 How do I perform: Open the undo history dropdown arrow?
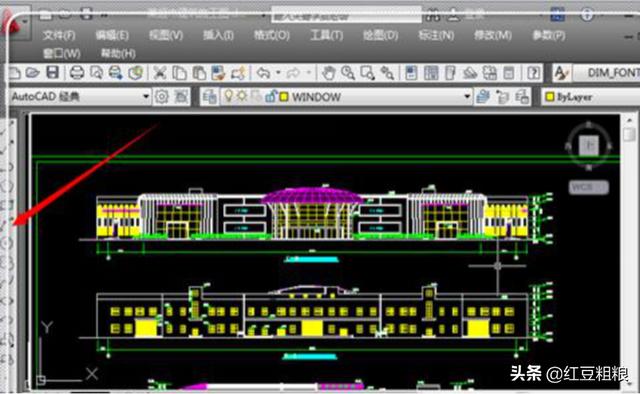[278, 73]
